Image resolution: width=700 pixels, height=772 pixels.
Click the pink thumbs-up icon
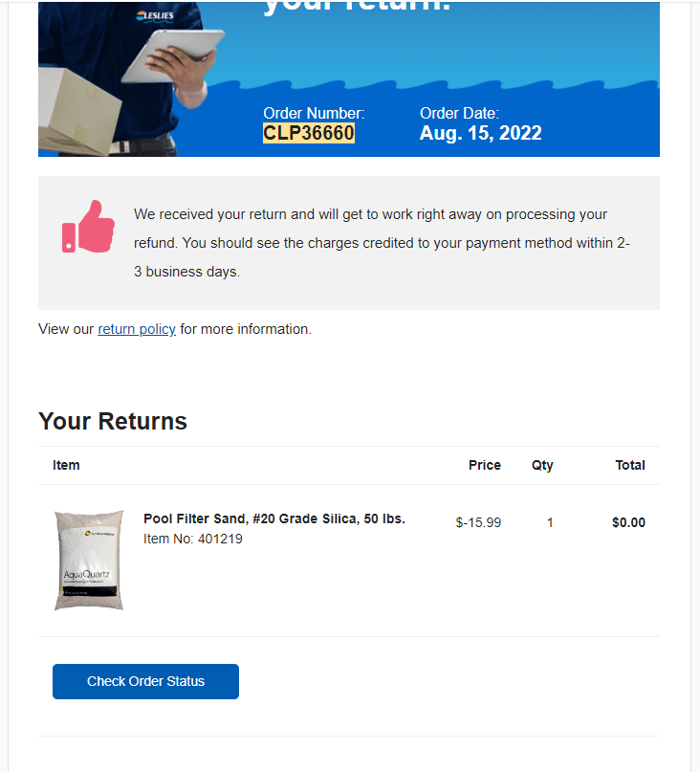[89, 227]
